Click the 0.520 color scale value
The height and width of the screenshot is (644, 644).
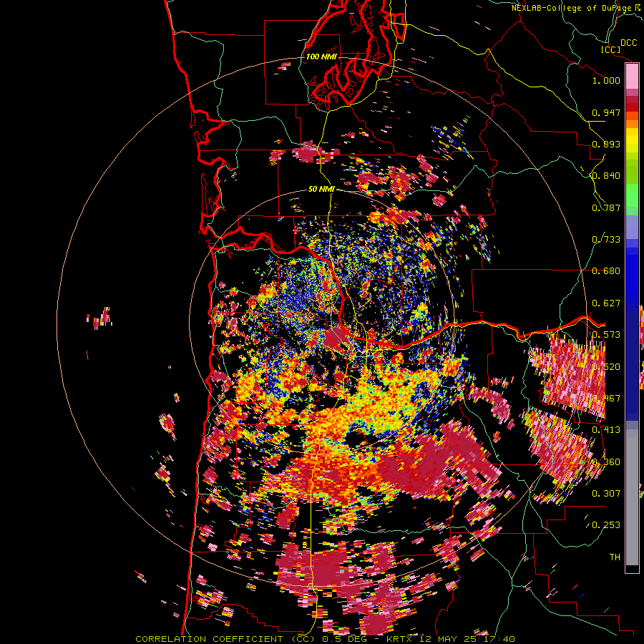click(606, 367)
